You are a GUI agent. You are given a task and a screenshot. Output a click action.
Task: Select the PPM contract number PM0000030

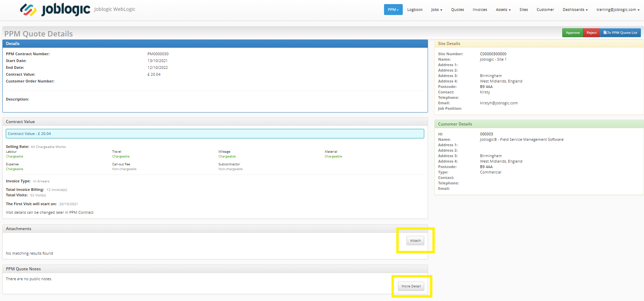click(x=158, y=54)
